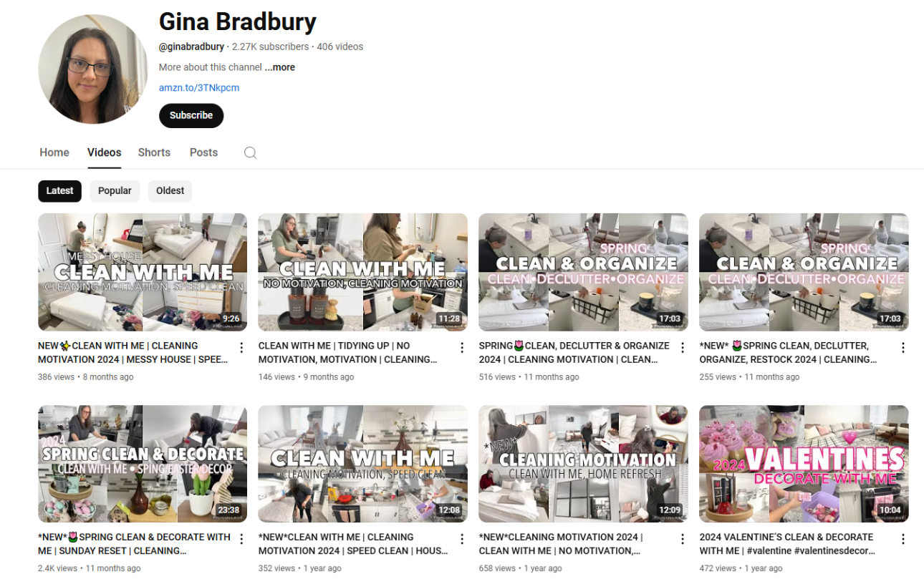
Task: Open the Valentines Decorate With Me thumbnail
Action: pyautogui.click(x=804, y=464)
